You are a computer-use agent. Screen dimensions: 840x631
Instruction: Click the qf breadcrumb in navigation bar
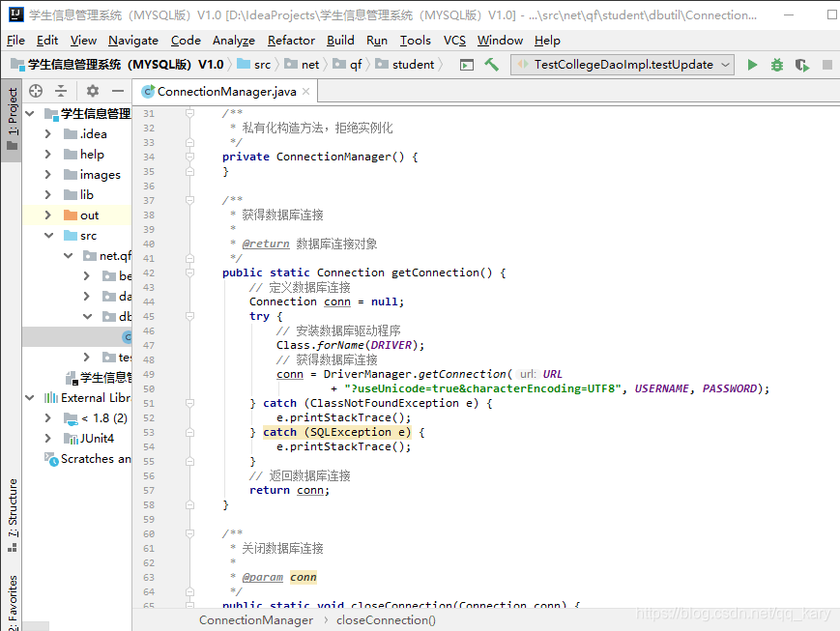348,65
